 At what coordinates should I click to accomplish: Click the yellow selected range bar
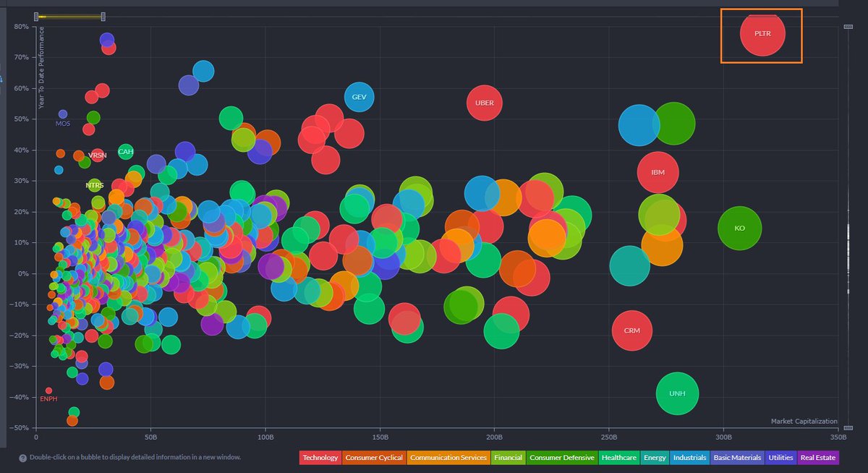coord(70,17)
